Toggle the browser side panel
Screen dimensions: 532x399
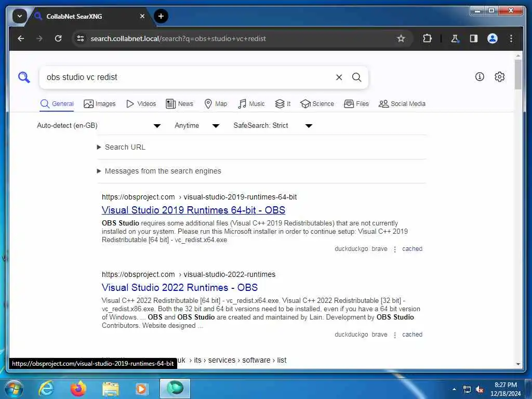click(x=474, y=38)
